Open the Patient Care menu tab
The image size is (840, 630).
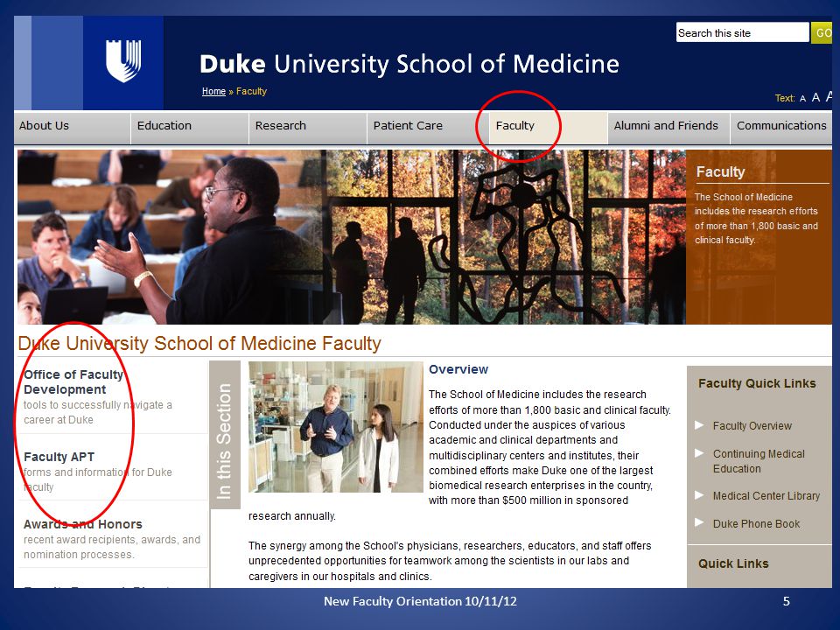pos(426,128)
